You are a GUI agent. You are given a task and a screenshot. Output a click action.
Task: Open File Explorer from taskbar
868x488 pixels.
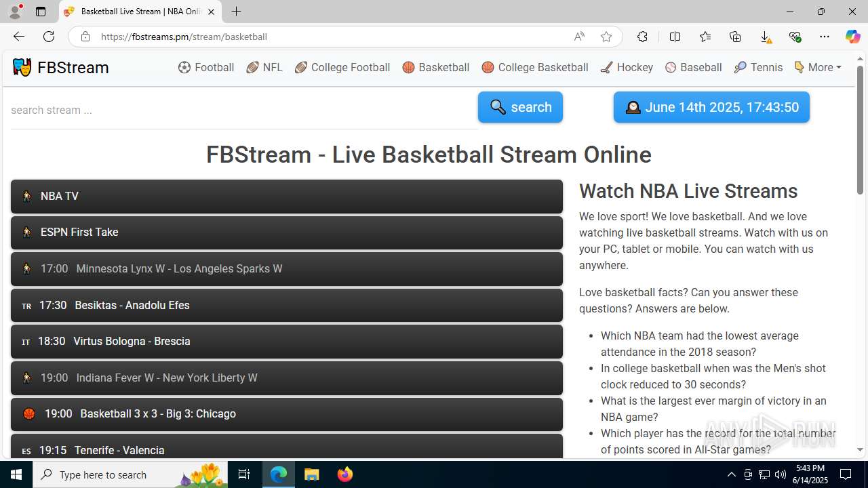[311, 474]
